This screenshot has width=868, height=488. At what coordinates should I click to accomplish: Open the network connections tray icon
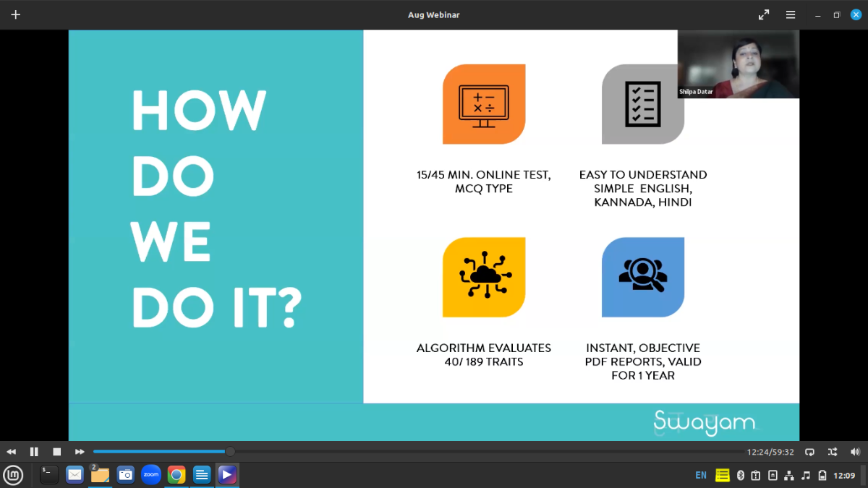point(789,475)
